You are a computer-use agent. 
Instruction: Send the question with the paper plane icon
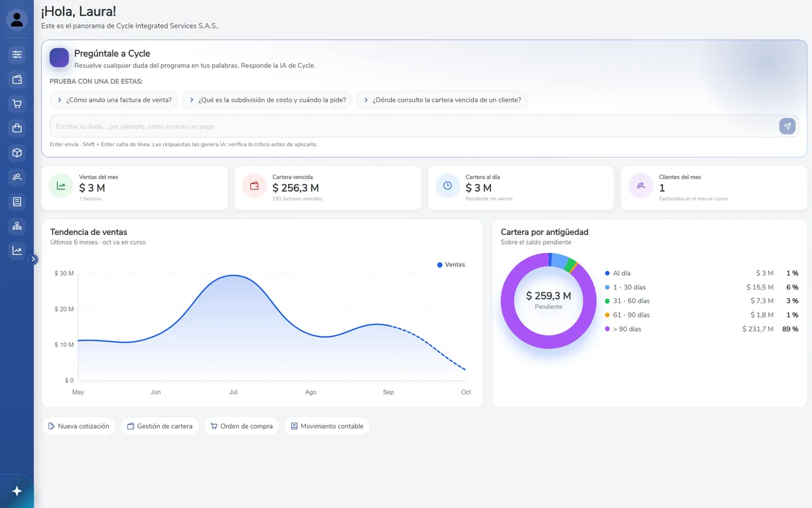(787, 126)
